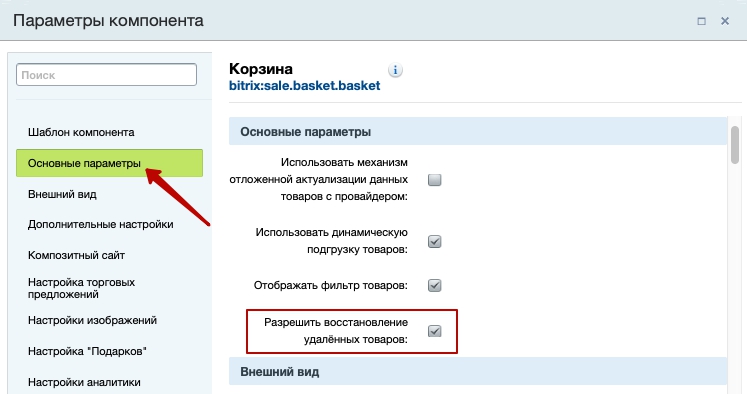747x394 pixels.
Task: Open Настройка "Подарков" section
Action: (x=87, y=351)
